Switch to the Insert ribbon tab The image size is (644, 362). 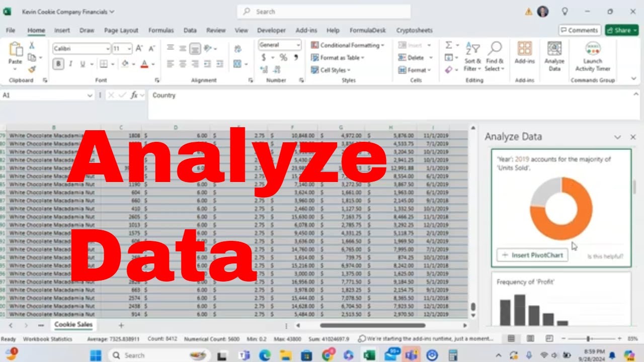click(x=62, y=30)
